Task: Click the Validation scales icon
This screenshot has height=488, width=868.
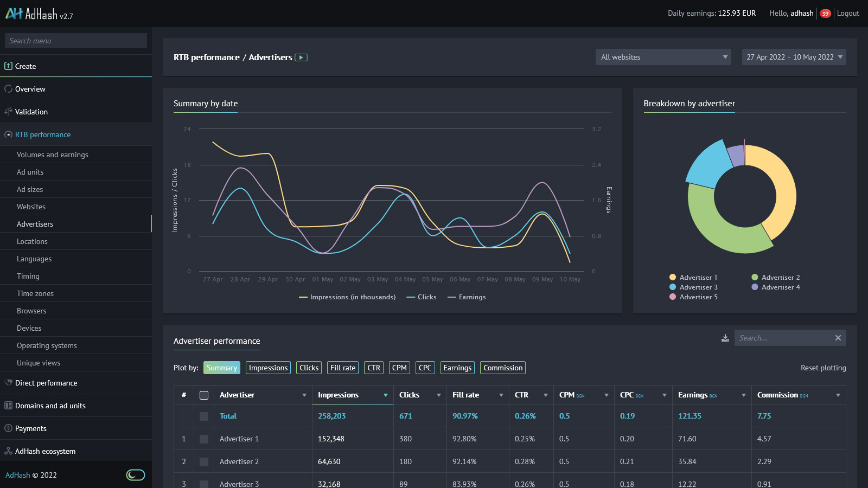Action: point(8,112)
